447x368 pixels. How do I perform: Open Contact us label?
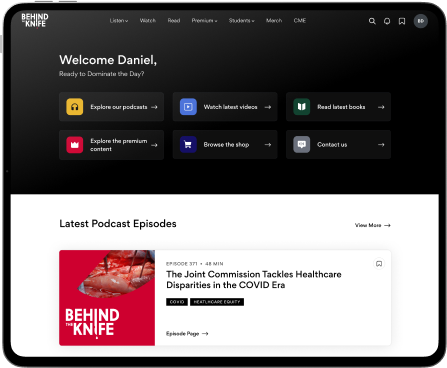click(x=332, y=145)
